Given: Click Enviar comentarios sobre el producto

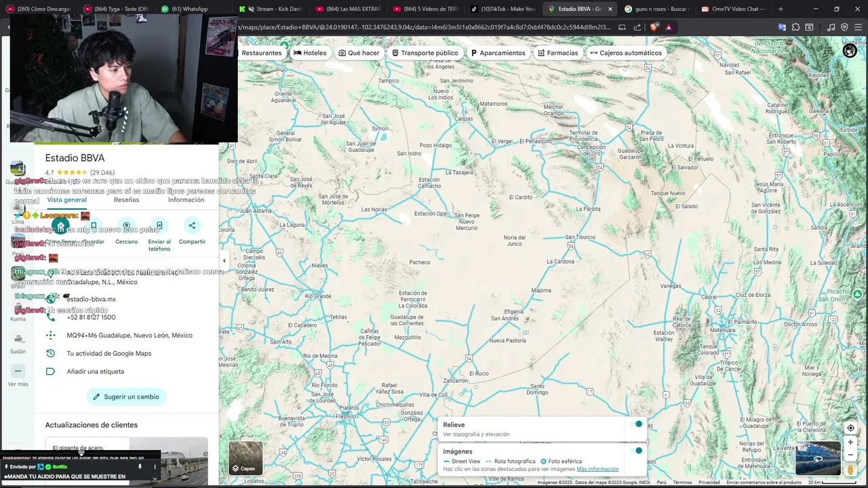Looking at the screenshot, I should click(x=764, y=483).
